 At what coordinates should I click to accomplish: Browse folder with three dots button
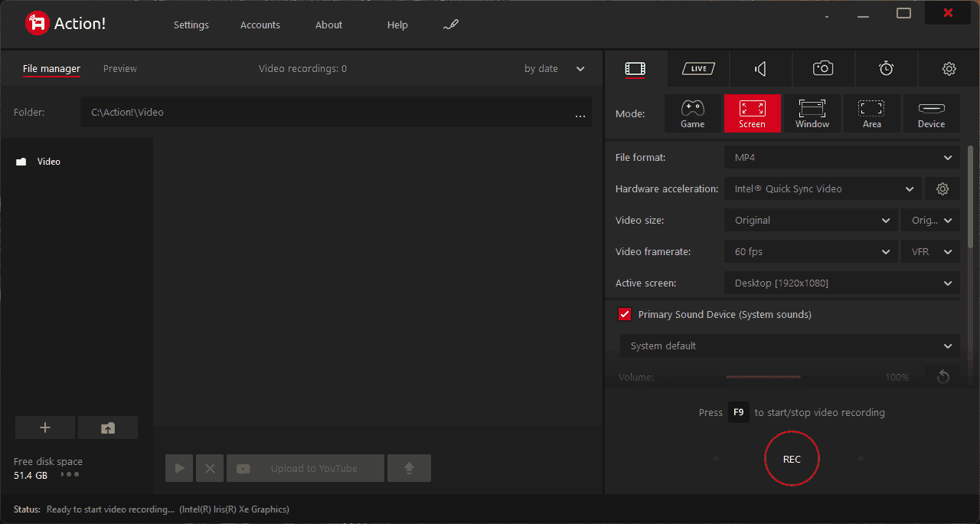tap(580, 115)
